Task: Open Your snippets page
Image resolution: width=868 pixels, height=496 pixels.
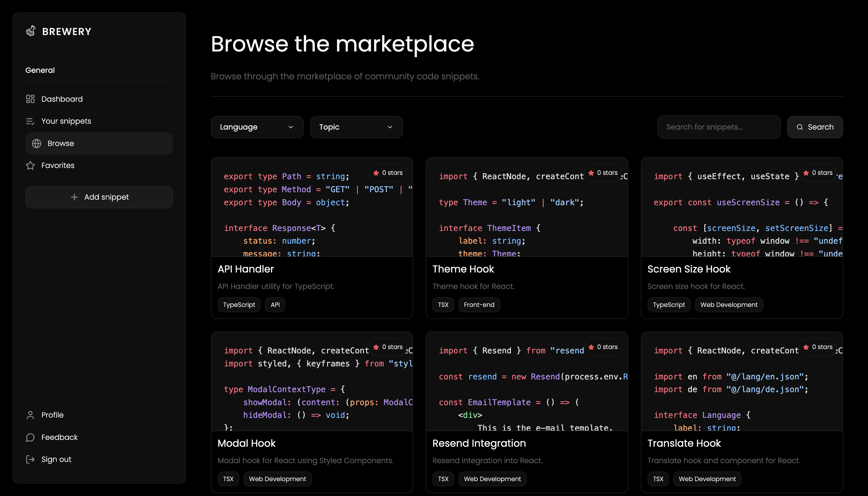Action: point(99,121)
